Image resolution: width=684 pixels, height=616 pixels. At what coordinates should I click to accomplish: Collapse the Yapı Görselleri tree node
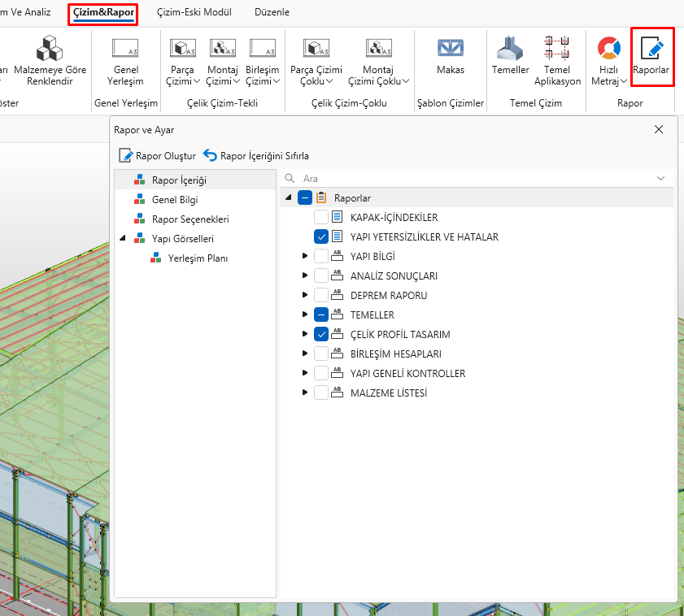(122, 239)
